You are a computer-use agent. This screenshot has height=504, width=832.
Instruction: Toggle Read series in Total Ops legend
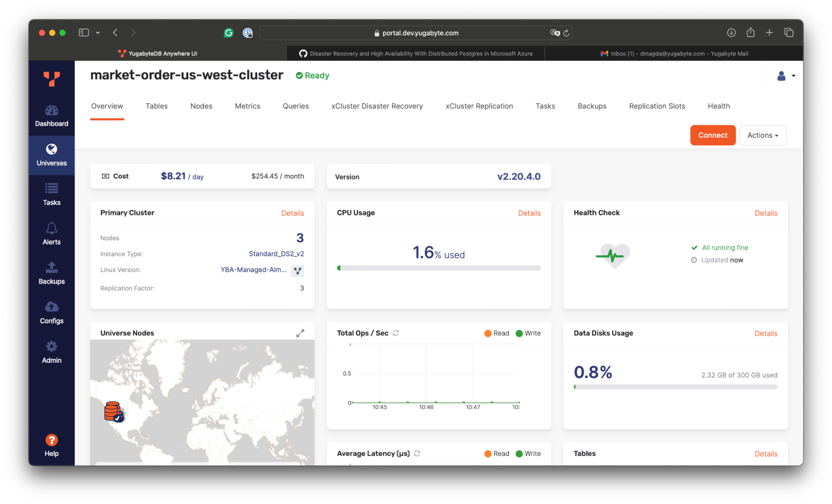coord(497,333)
